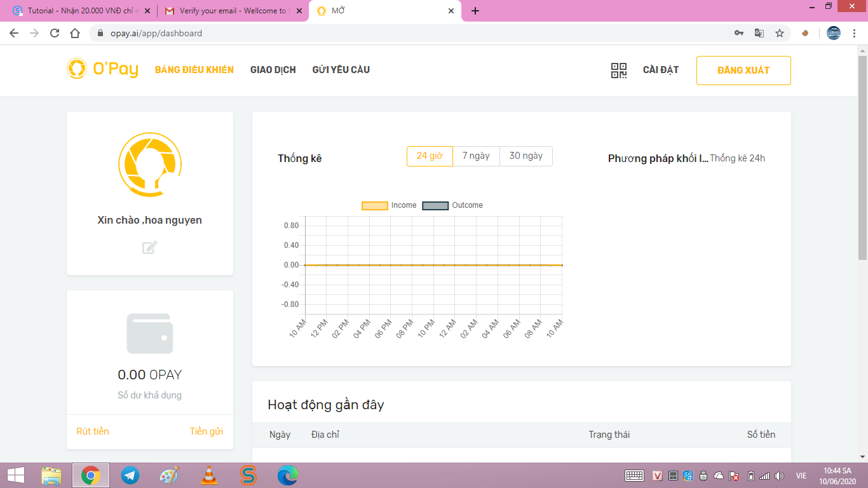Click the O'Pay logo in header

pos(103,69)
